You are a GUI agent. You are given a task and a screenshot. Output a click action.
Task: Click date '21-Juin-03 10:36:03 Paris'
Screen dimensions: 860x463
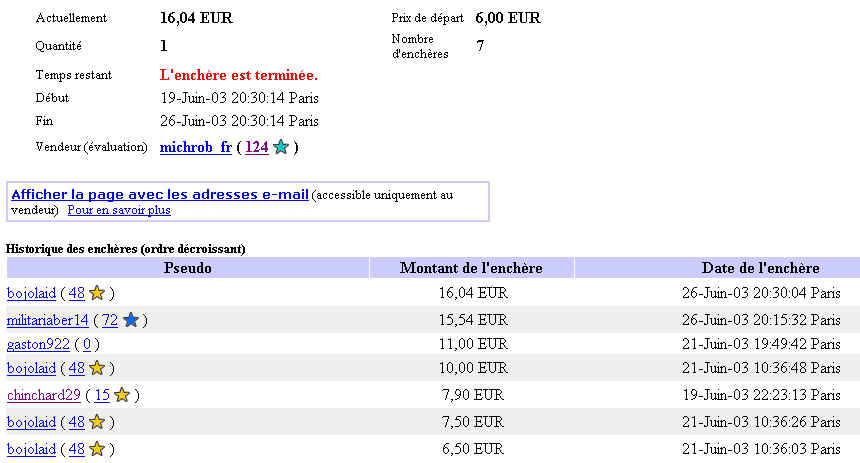click(761, 449)
